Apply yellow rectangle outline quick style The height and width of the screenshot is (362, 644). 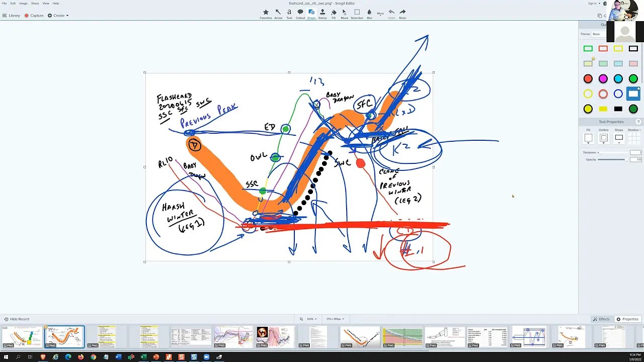pos(618,49)
